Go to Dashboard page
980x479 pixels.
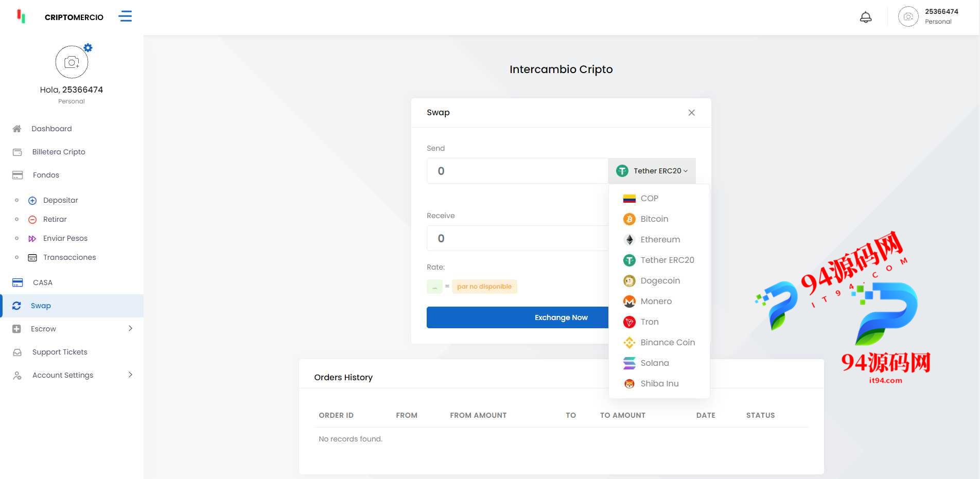(x=51, y=129)
